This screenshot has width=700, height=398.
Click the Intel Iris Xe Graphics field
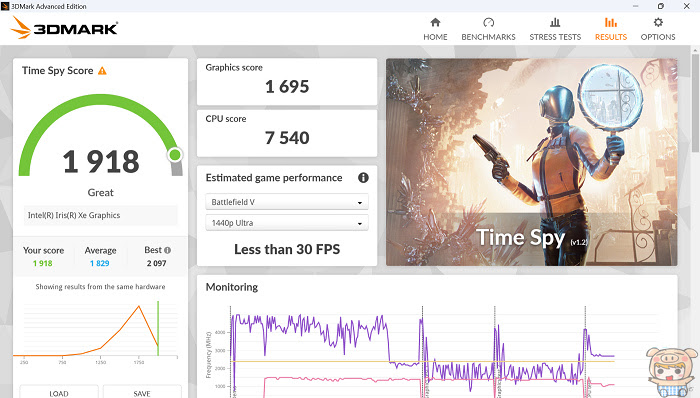(100, 215)
